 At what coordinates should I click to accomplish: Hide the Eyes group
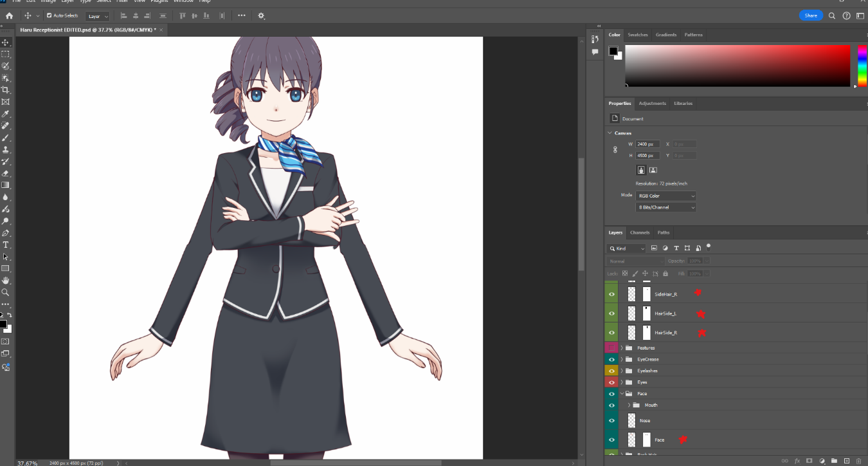[x=611, y=382]
